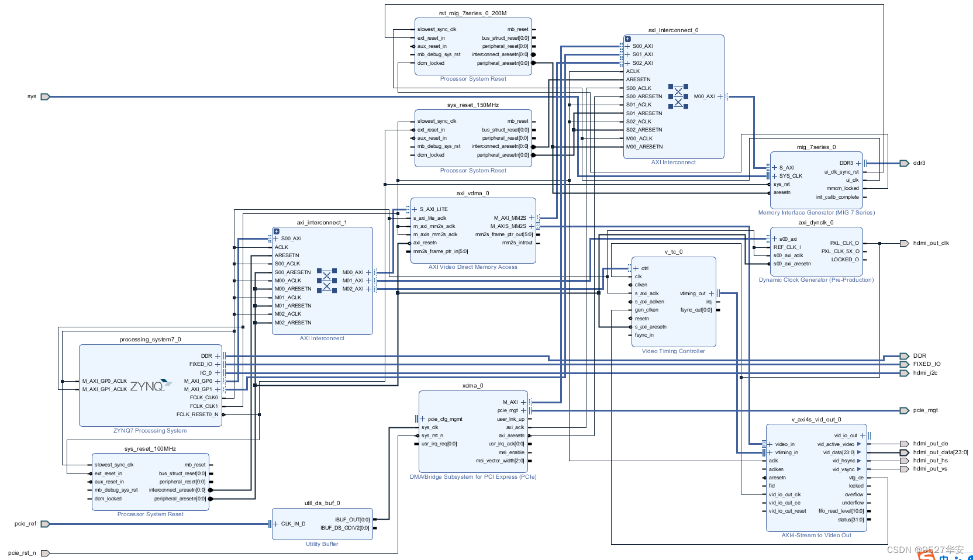Viewport: 973px width, 560px height.
Task: Select FCLK_RESET0_N pin on processing_system7_0
Action: (x=198, y=414)
